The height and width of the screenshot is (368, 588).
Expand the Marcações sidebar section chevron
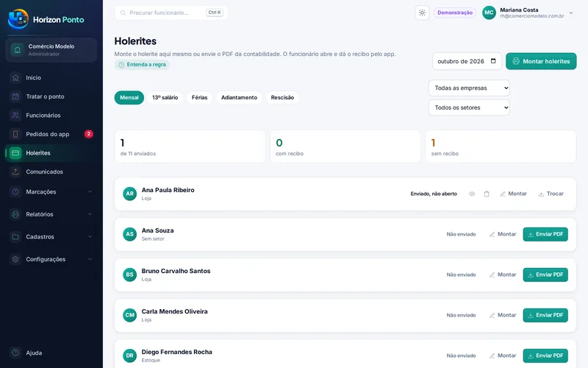pyautogui.click(x=90, y=191)
